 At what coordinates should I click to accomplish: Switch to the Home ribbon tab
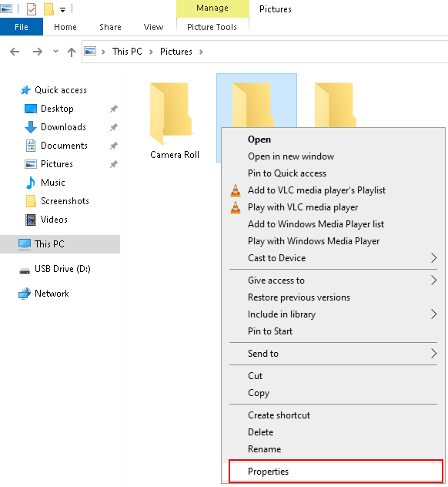(65, 27)
